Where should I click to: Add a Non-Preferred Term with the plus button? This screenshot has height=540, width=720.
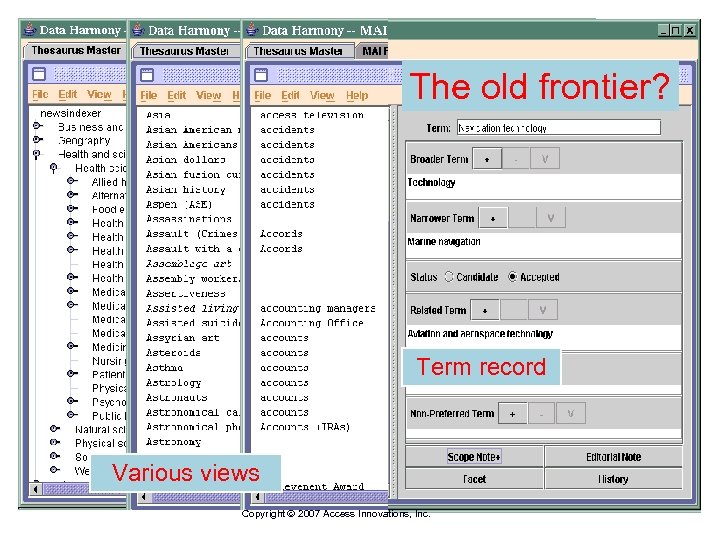512,414
